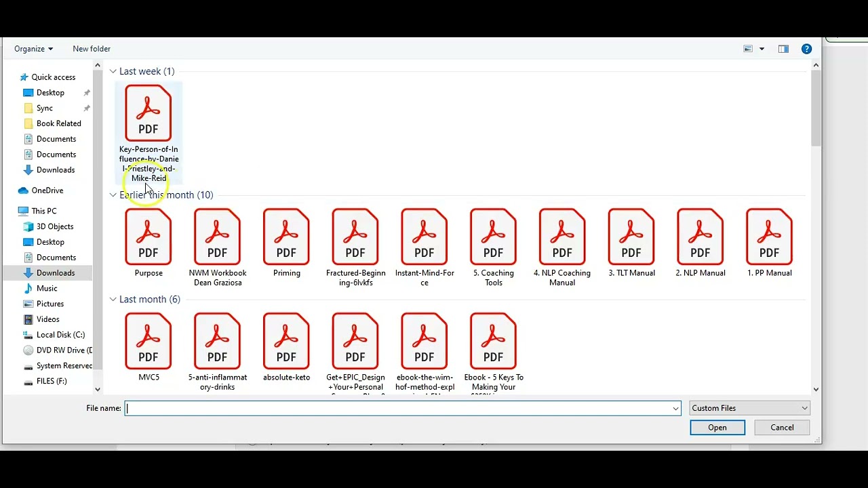Click the Open button
Viewport: 868px width, 488px height.
(x=717, y=428)
